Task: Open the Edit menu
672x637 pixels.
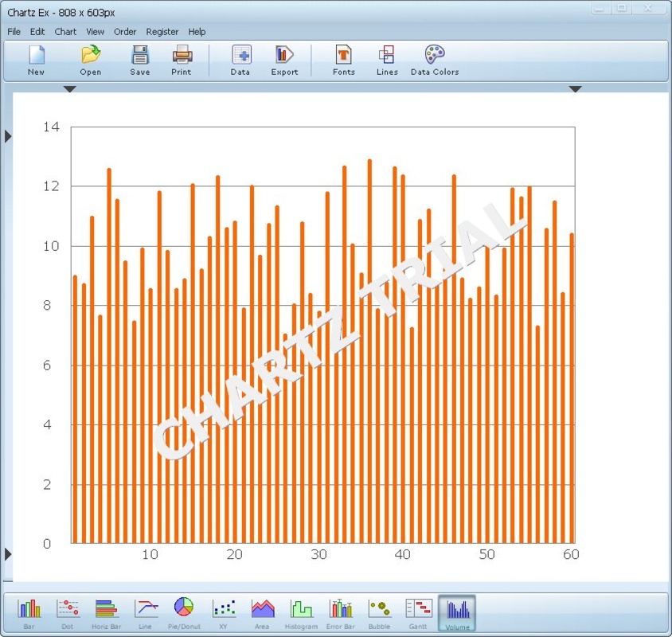Action: click(x=37, y=32)
